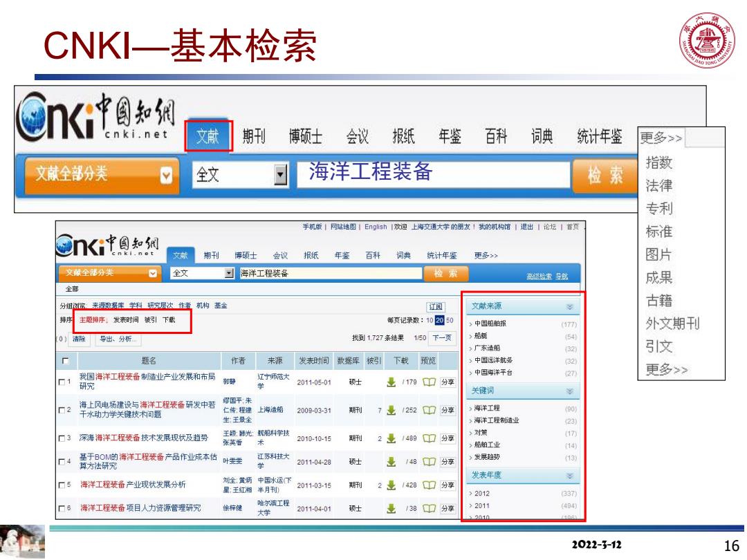747x560 pixels.
Task: Clear selections with the 清除 button
Action: 79,339
